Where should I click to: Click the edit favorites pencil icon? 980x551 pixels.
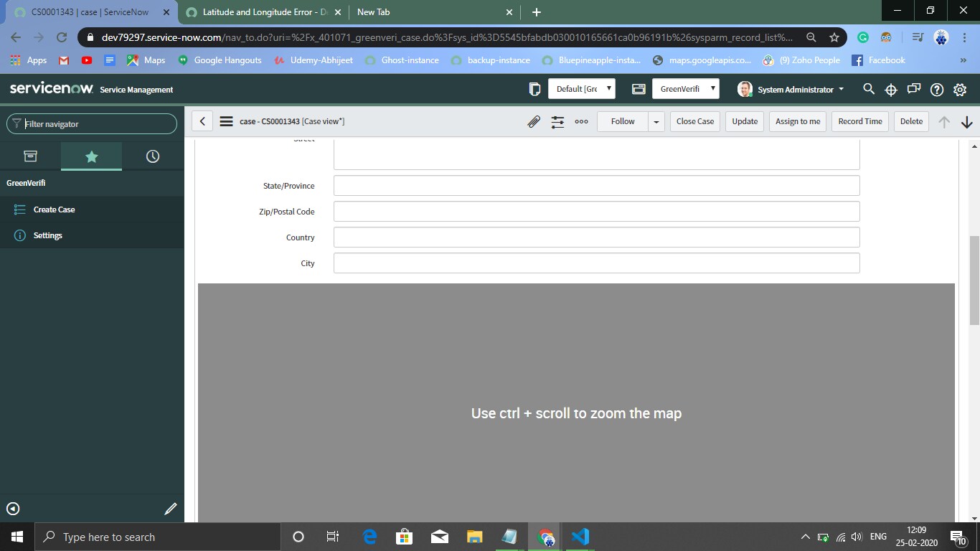[170, 508]
